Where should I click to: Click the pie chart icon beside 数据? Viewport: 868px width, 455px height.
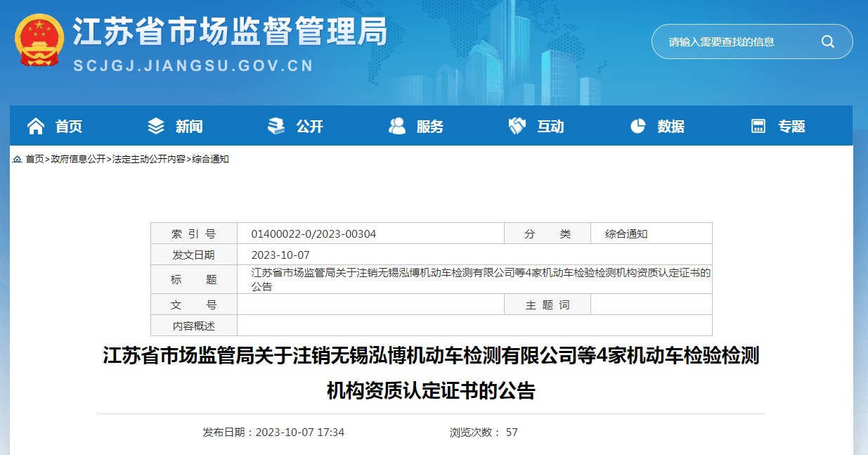637,126
